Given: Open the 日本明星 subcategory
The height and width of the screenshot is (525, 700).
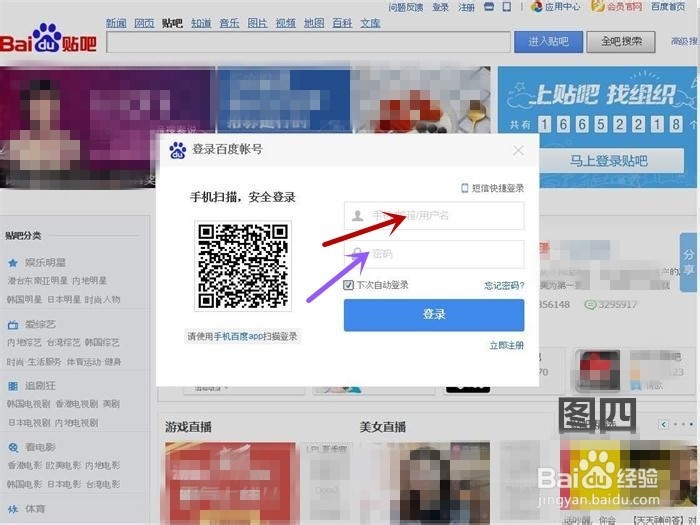Looking at the screenshot, I should 64,300.
